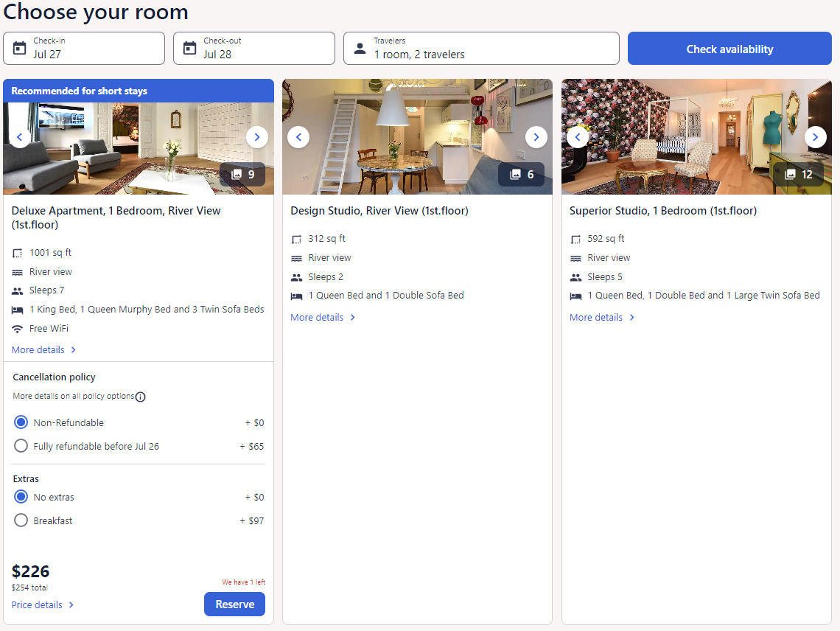Click the $226 price text
The image size is (840, 631).
pyautogui.click(x=30, y=571)
